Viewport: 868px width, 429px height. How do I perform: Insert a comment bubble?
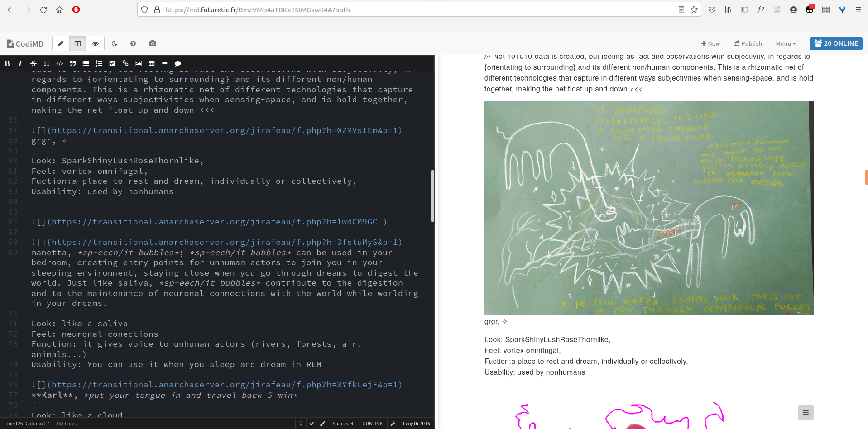click(x=177, y=63)
